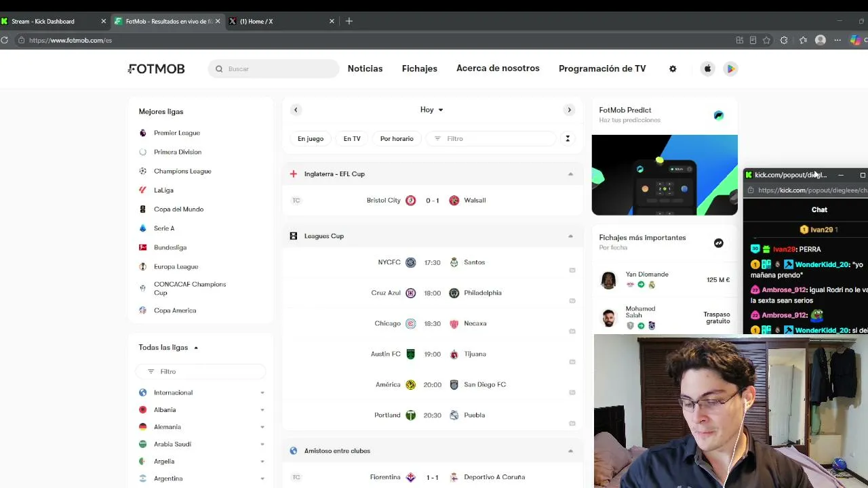Open the Programación de TV menu
The image size is (868, 488).
coord(602,68)
